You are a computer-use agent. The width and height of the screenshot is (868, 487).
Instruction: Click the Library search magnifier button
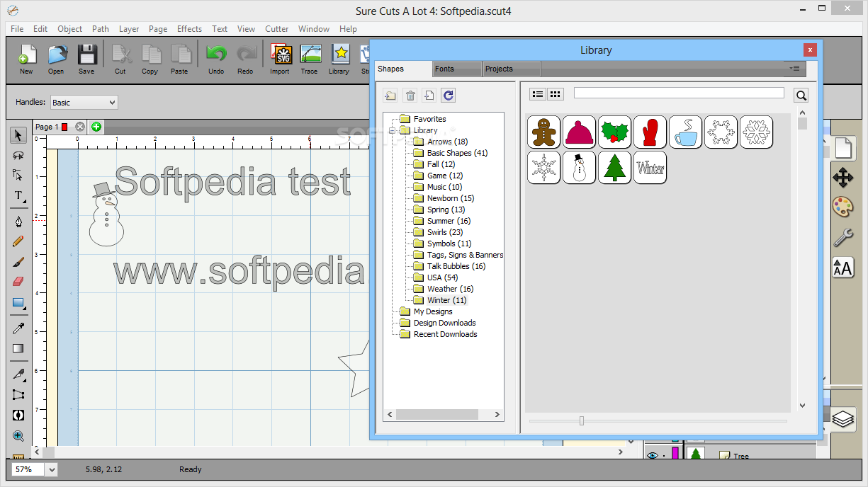coord(801,95)
